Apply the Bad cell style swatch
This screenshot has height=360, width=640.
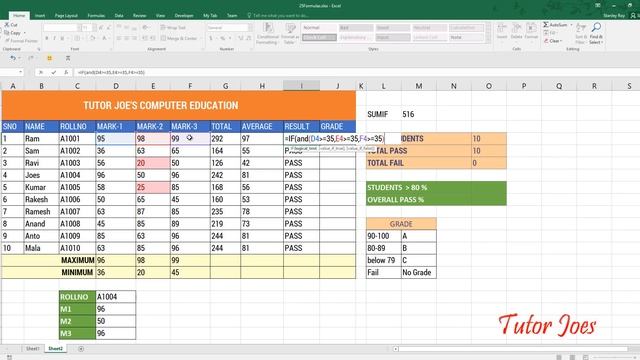[x=356, y=28]
